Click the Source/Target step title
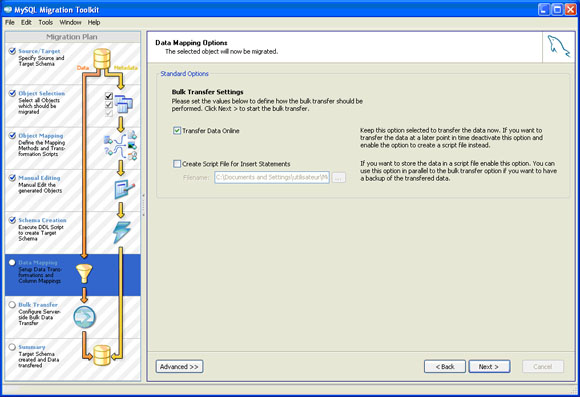This screenshot has width=580, height=397. pos(39,51)
